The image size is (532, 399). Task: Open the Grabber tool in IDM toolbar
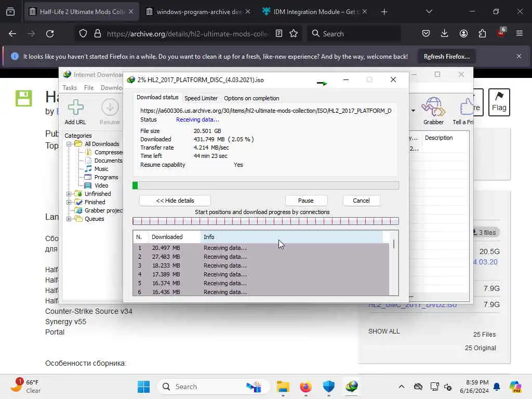[x=433, y=107]
